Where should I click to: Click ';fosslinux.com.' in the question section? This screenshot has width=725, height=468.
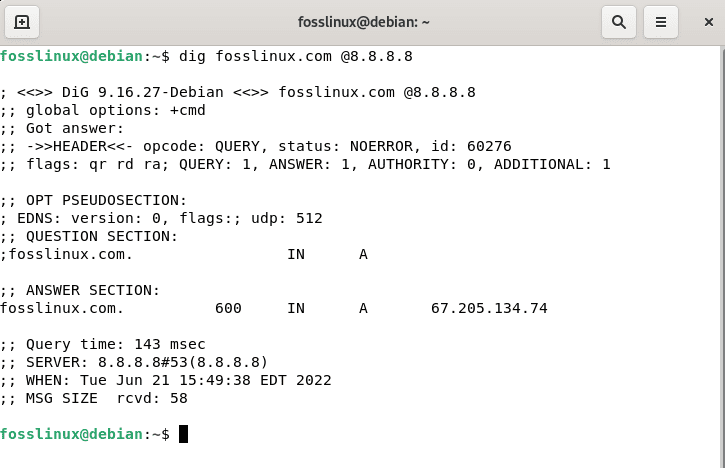pyautogui.click(x=67, y=254)
